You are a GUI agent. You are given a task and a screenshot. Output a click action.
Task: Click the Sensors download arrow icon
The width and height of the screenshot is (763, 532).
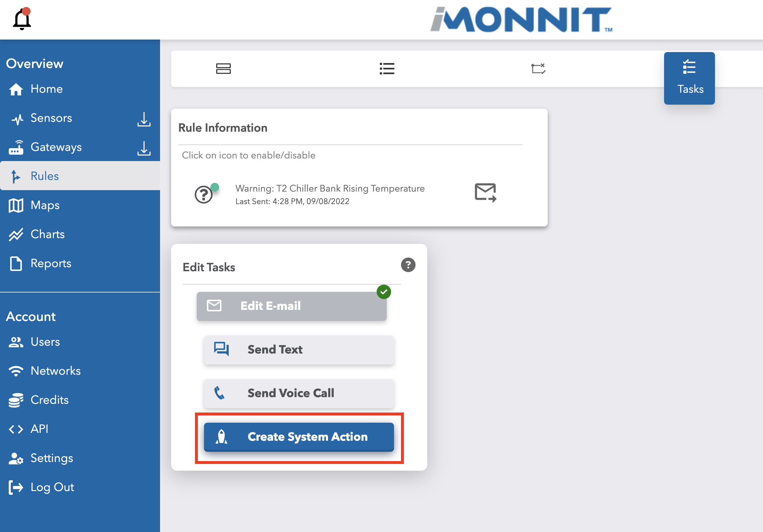(144, 119)
